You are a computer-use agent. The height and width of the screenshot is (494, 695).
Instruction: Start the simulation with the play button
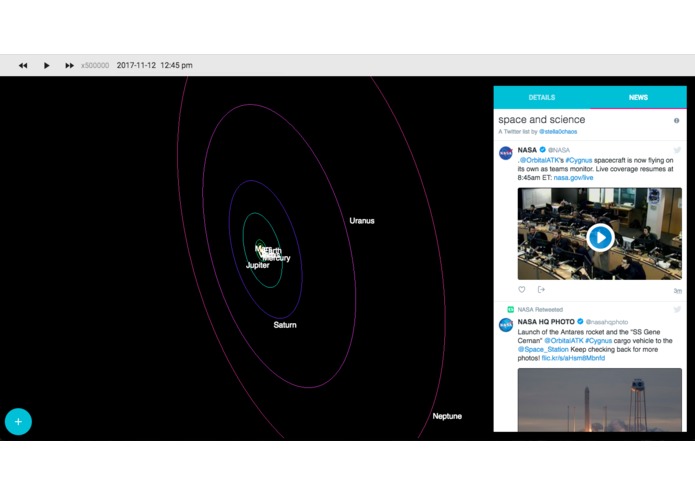(x=47, y=66)
